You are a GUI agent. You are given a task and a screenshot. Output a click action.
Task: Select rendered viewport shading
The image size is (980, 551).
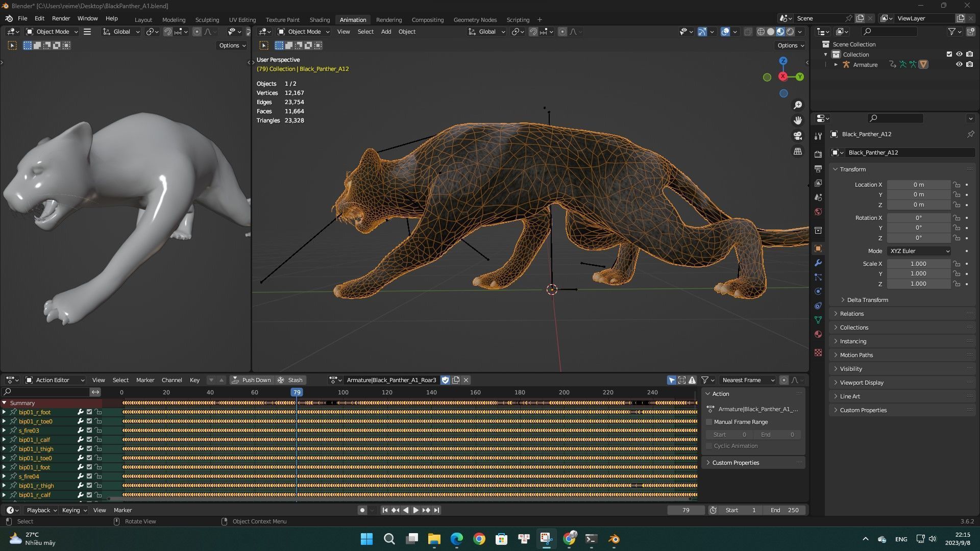(x=790, y=32)
